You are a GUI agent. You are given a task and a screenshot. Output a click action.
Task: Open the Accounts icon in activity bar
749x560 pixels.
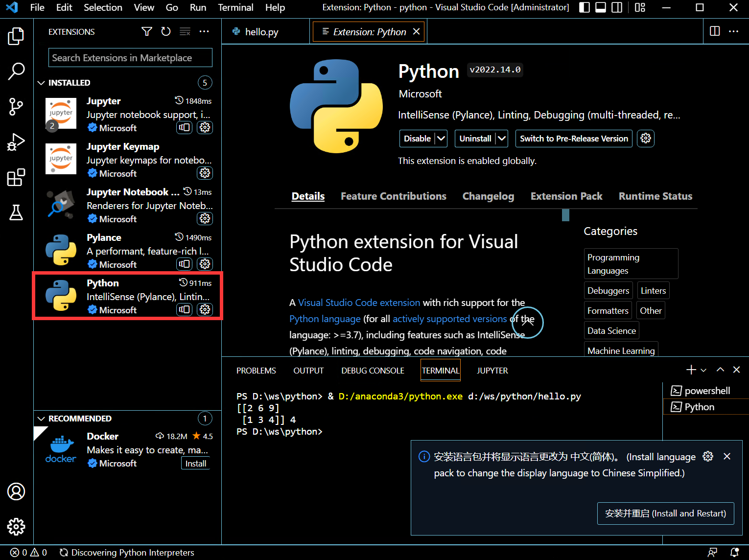coord(16,491)
